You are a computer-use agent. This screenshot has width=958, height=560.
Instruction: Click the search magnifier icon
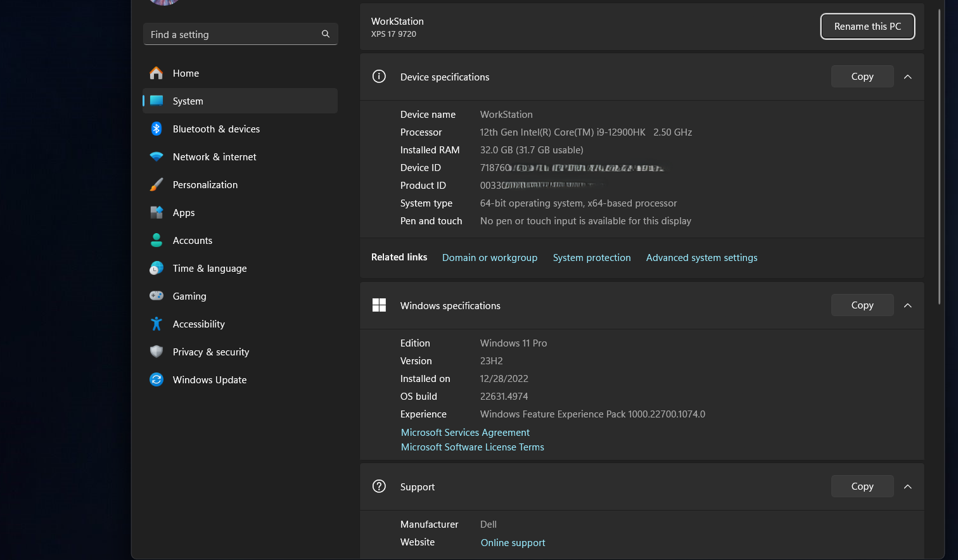point(326,34)
